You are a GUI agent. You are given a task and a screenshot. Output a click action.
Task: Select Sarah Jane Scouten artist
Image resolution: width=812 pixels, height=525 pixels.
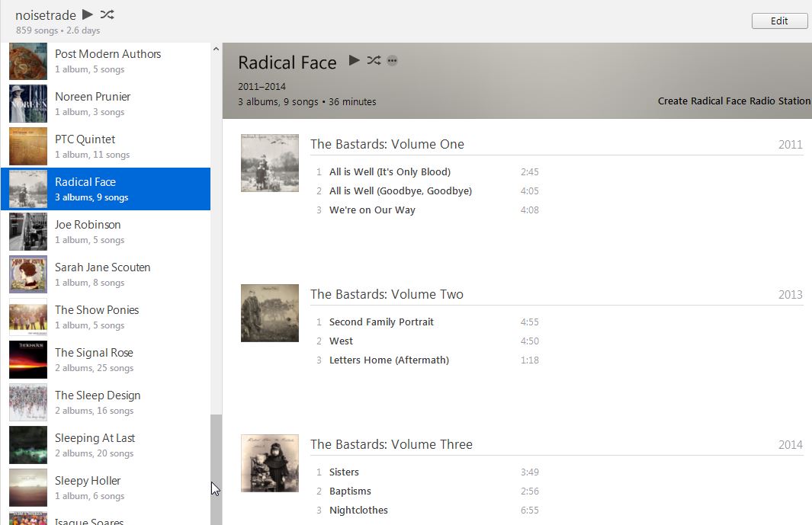pyautogui.click(x=106, y=274)
